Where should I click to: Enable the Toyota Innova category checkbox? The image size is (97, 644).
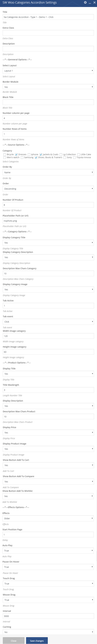[74, 158]
